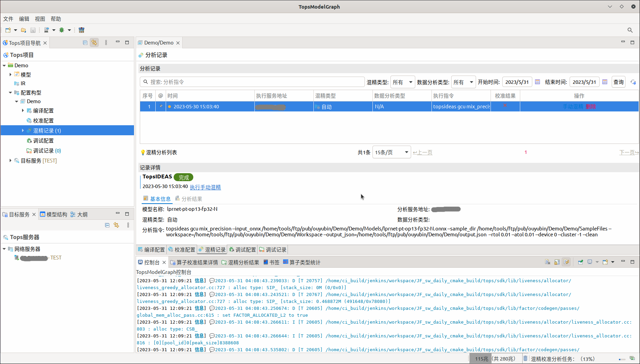Click the 搜索: 分析指令 search field
Image resolution: width=640 pixels, height=364 pixels.
click(x=252, y=82)
